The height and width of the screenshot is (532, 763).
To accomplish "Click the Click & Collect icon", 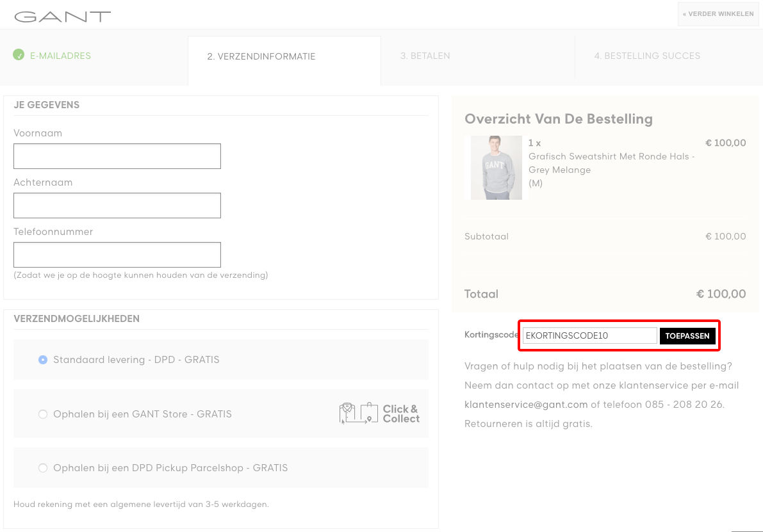I will point(379,414).
